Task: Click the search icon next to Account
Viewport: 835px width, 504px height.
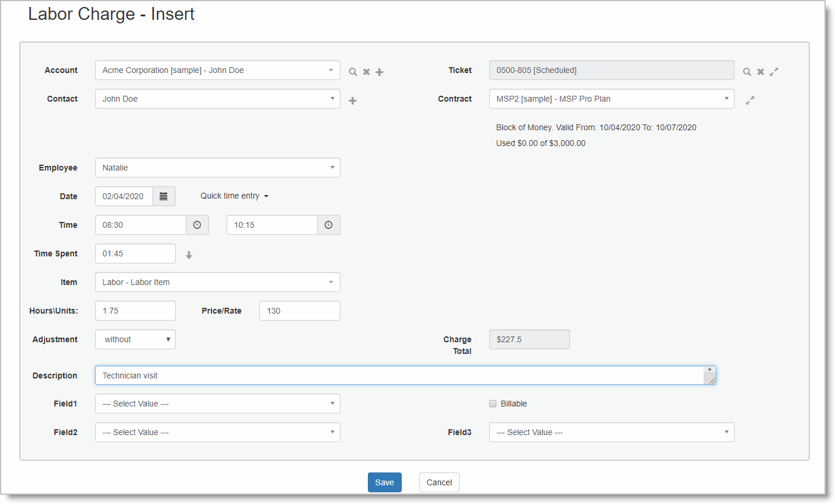Action: pyautogui.click(x=353, y=72)
